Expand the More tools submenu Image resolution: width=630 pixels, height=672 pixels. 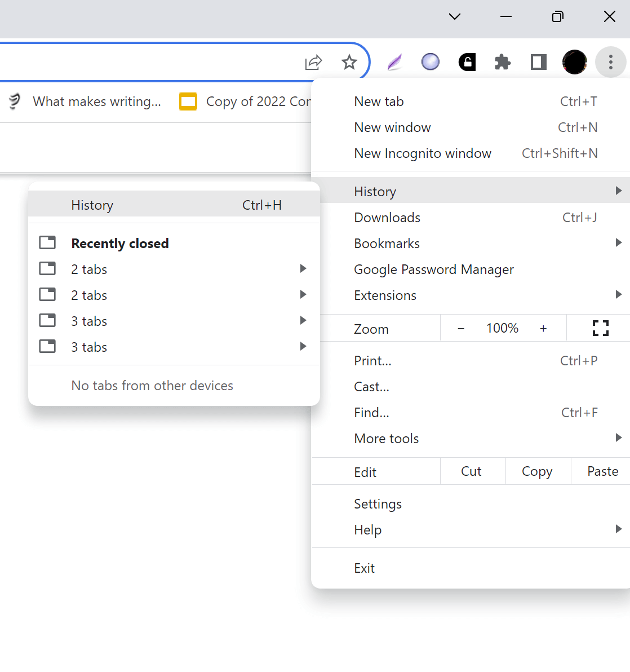pyautogui.click(x=386, y=438)
